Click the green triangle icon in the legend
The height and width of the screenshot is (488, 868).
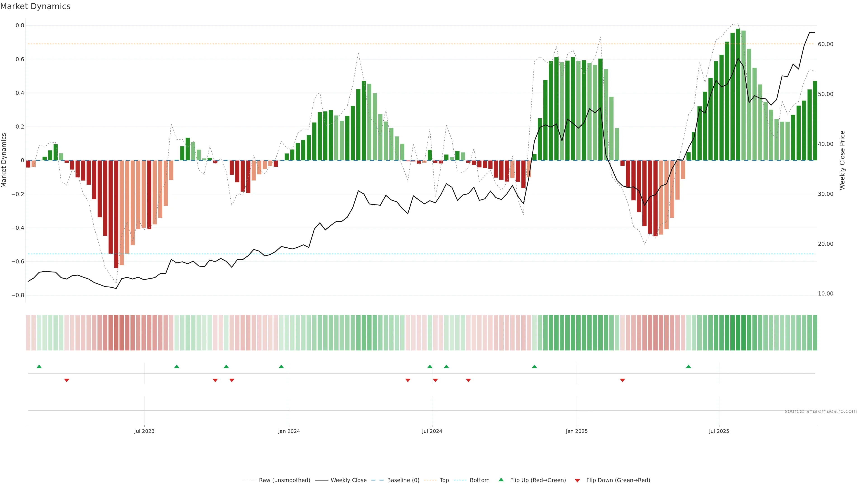click(501, 480)
